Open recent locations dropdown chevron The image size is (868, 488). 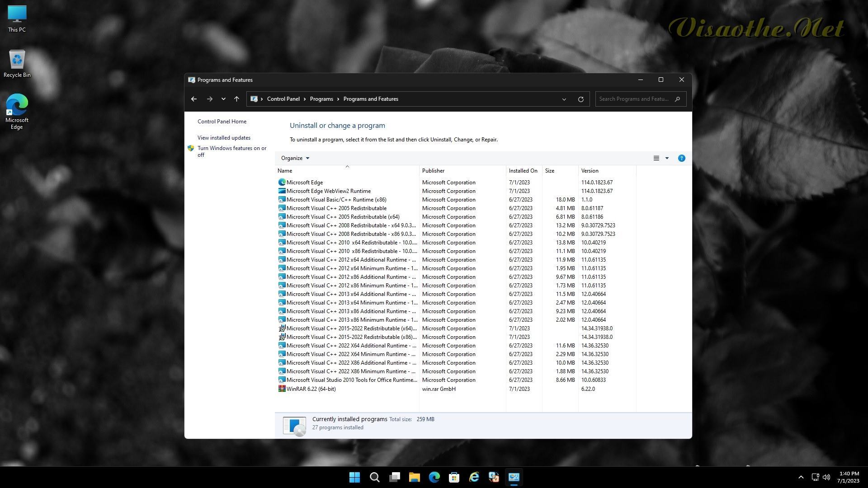223,99
